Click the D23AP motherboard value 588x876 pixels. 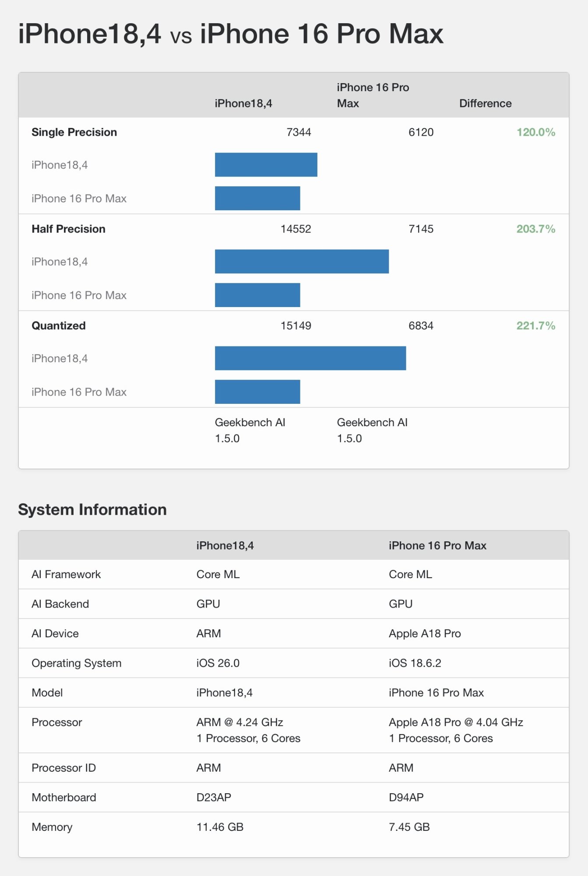tap(214, 797)
